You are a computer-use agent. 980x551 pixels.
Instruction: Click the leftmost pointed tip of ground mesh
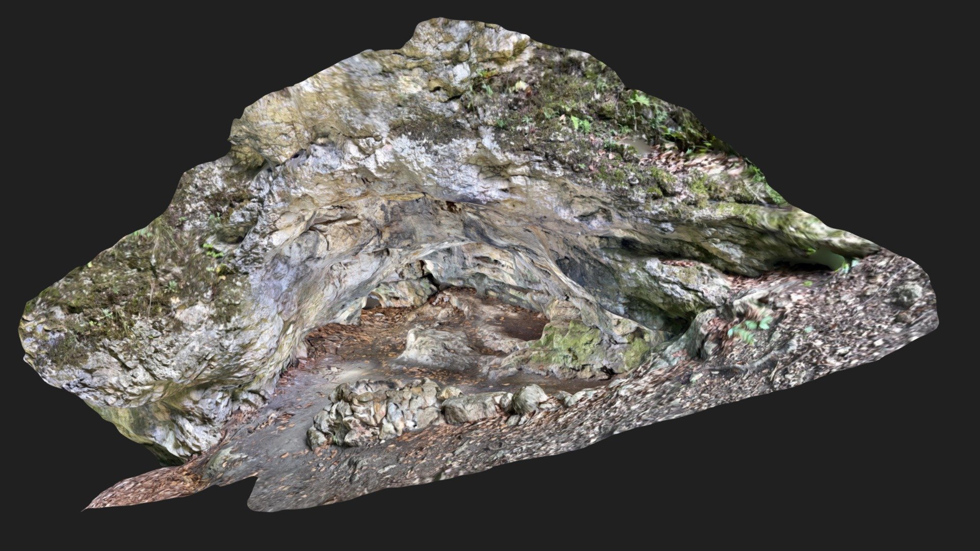(x=87, y=508)
